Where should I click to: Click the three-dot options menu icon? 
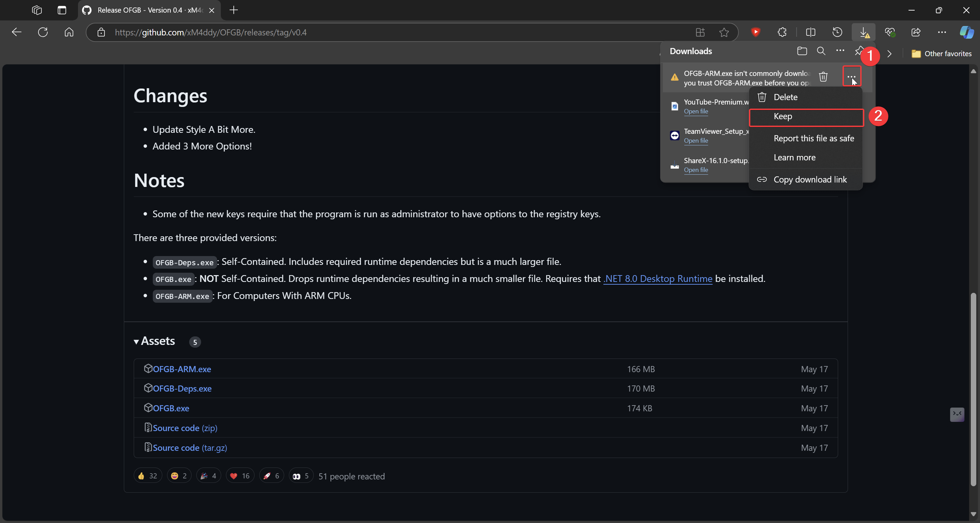(852, 77)
